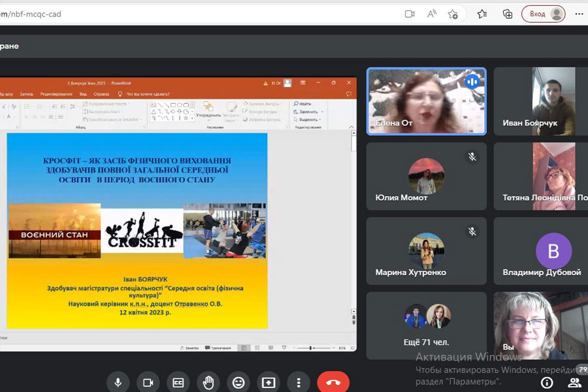Open the three-dot more options menu
Screen dimensions: 588x392
(x=299, y=382)
